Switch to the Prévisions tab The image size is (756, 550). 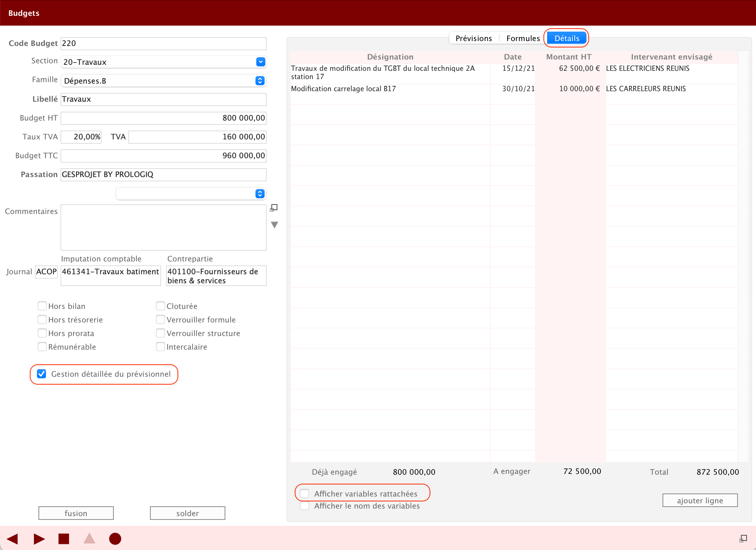tap(474, 38)
